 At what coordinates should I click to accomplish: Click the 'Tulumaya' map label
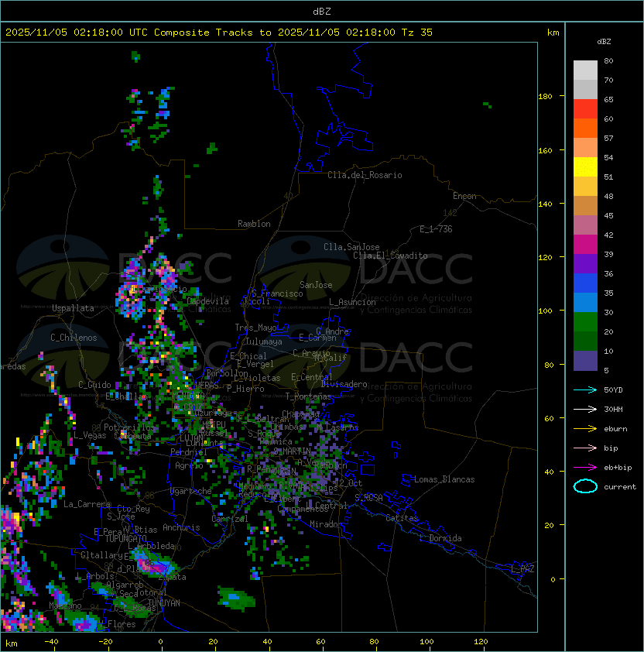[264, 341]
